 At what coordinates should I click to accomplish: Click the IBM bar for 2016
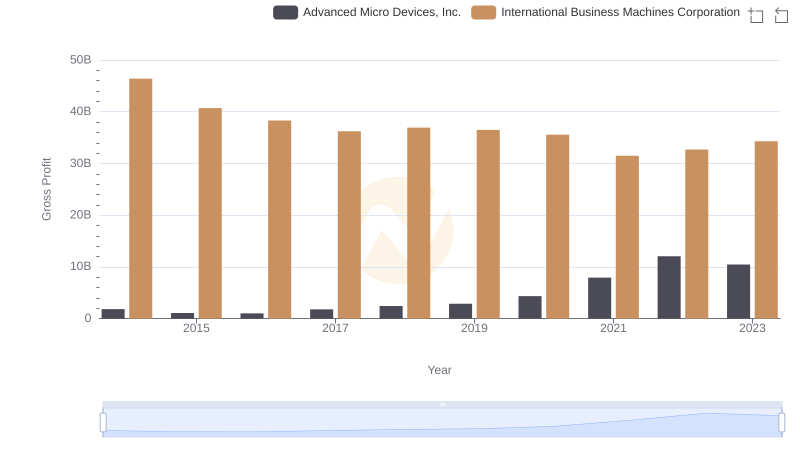(x=280, y=219)
